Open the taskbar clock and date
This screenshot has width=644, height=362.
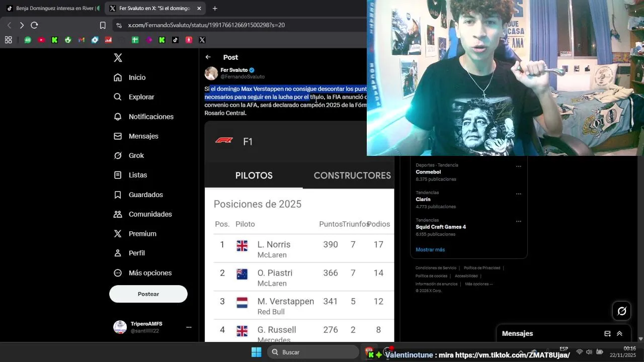pos(623,352)
